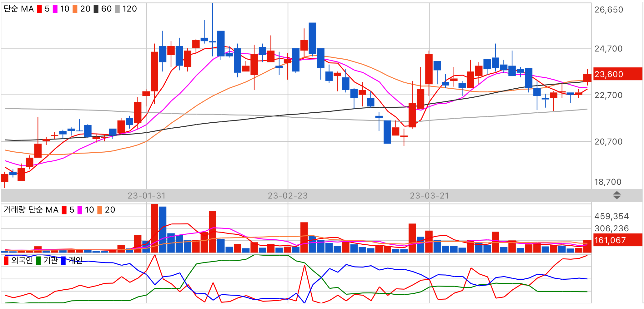Click the 기관 investor legend label
This screenshot has width=644, height=309.
[x=51, y=260]
